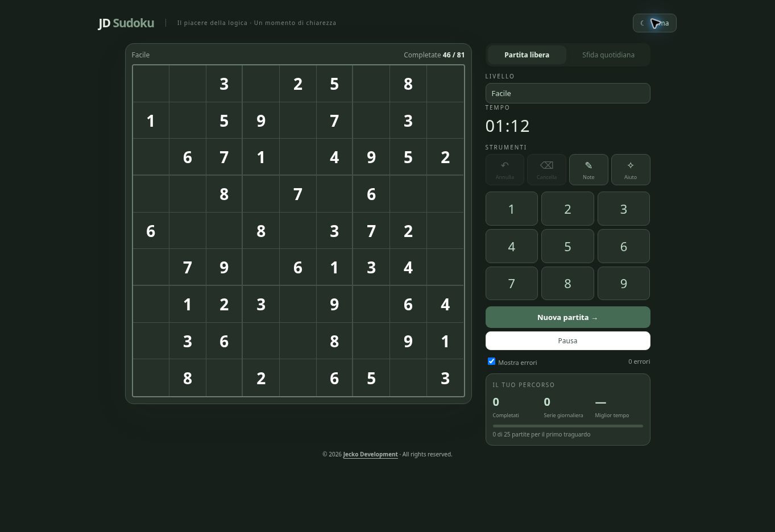Request a hint with Aiuto
The width and height of the screenshot is (775, 532).
[631, 169]
